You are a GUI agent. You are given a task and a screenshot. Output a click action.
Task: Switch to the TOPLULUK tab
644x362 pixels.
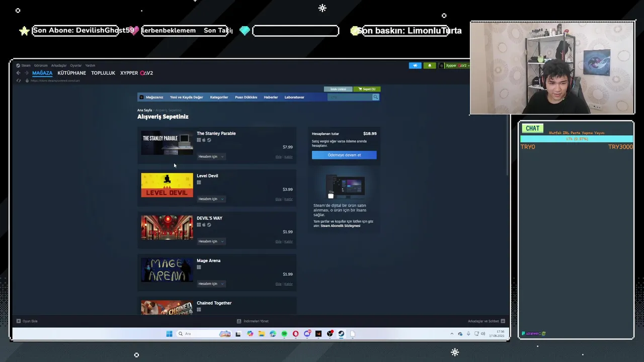click(103, 73)
